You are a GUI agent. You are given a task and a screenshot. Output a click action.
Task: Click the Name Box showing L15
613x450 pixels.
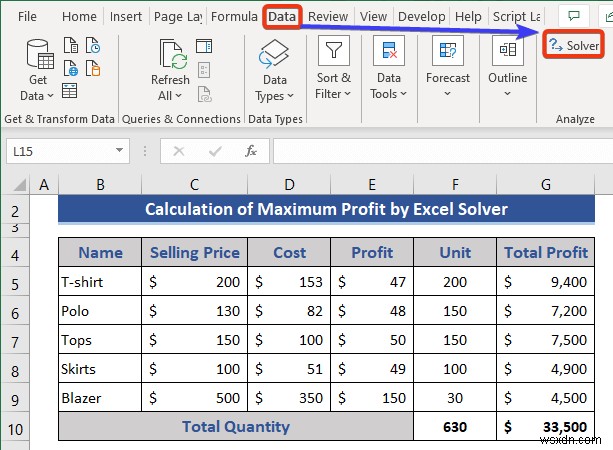click(x=67, y=151)
